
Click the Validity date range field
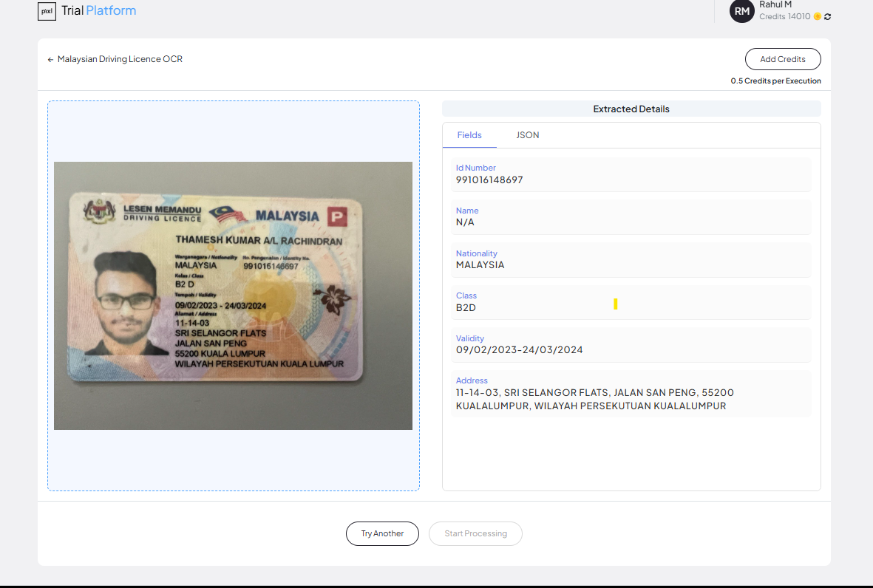pyautogui.click(x=519, y=350)
